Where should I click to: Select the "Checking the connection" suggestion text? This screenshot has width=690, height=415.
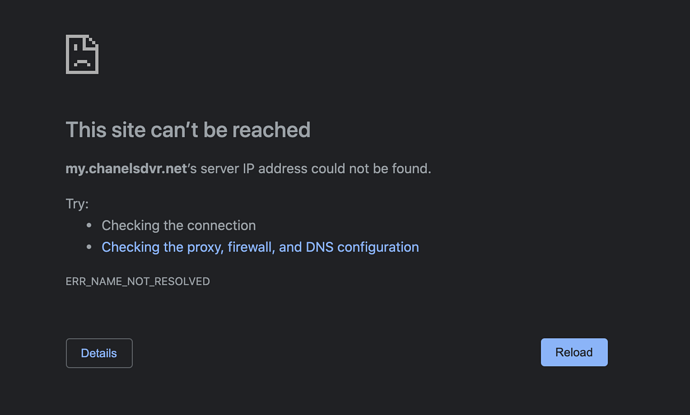[179, 226]
